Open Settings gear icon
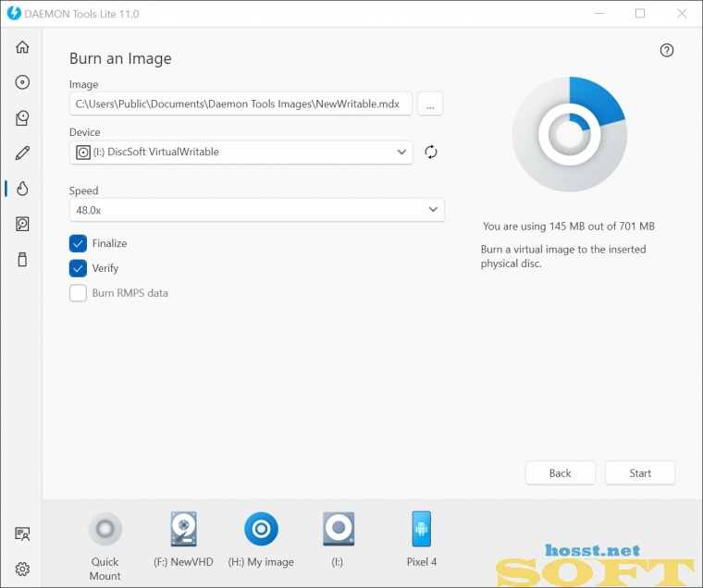This screenshot has width=703, height=588. pyautogui.click(x=22, y=569)
